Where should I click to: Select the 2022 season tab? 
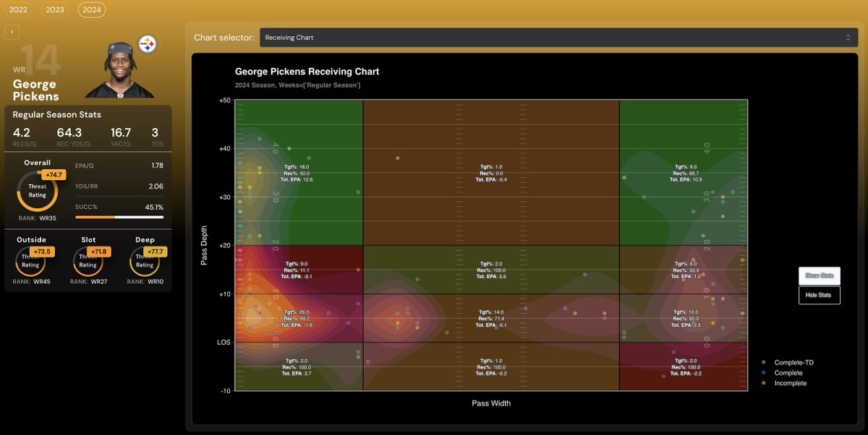(x=18, y=9)
